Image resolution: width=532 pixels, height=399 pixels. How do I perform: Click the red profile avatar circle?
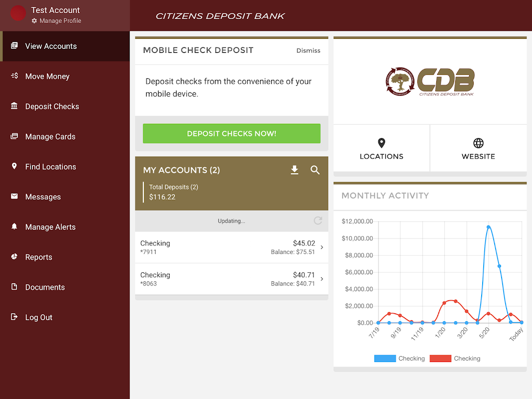[x=18, y=13]
